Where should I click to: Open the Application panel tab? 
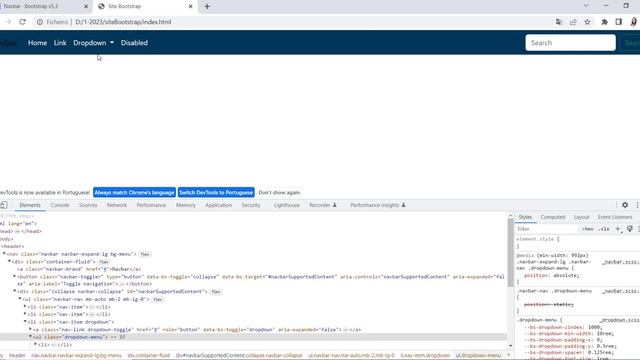(218, 205)
